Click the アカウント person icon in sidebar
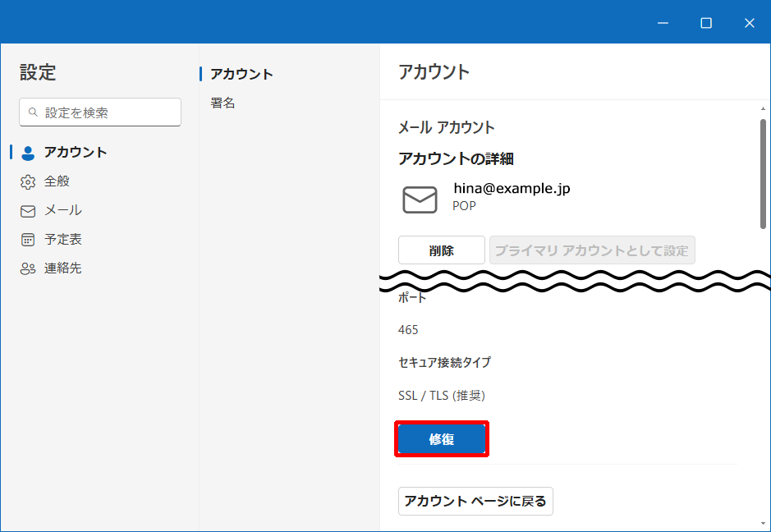The width and height of the screenshot is (771, 532). [x=28, y=153]
